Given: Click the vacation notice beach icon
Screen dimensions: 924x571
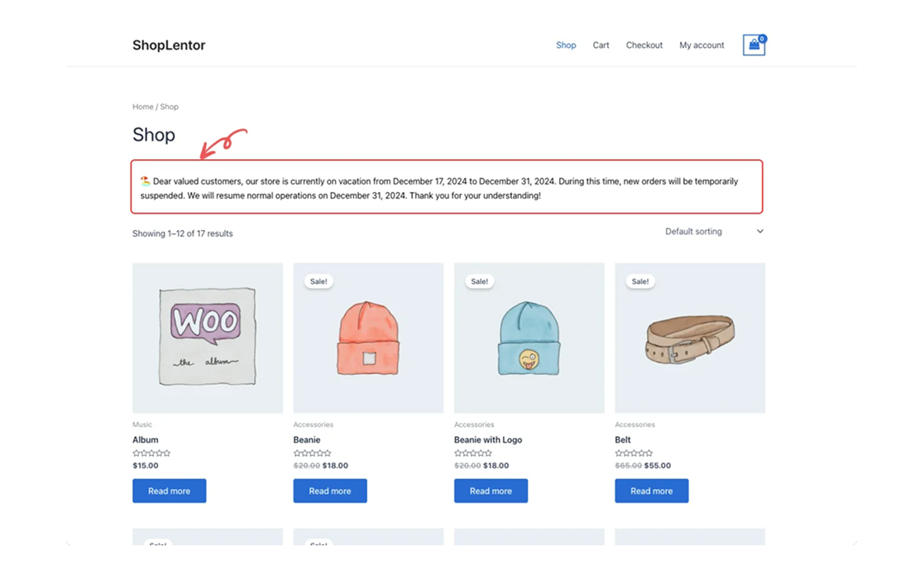Looking at the screenshot, I should pos(145,181).
